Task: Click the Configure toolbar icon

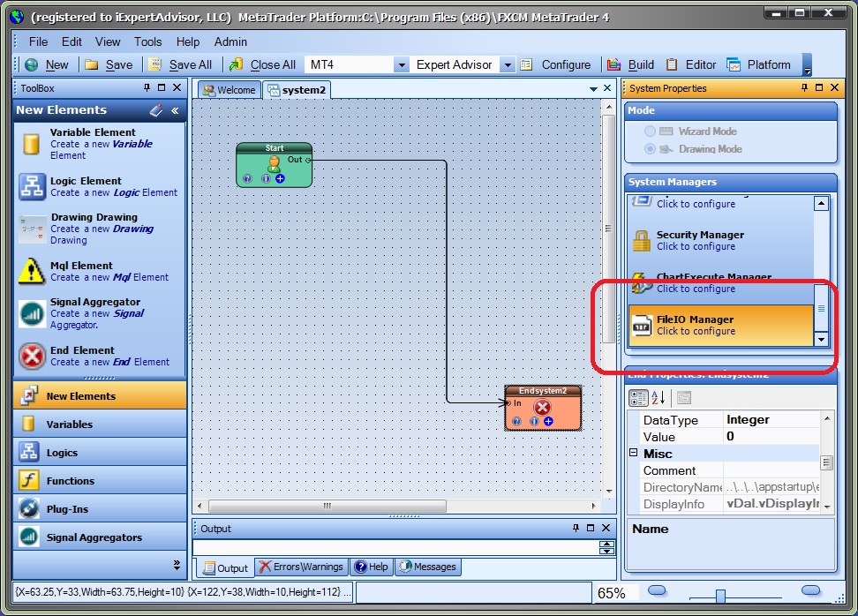Action: point(526,64)
